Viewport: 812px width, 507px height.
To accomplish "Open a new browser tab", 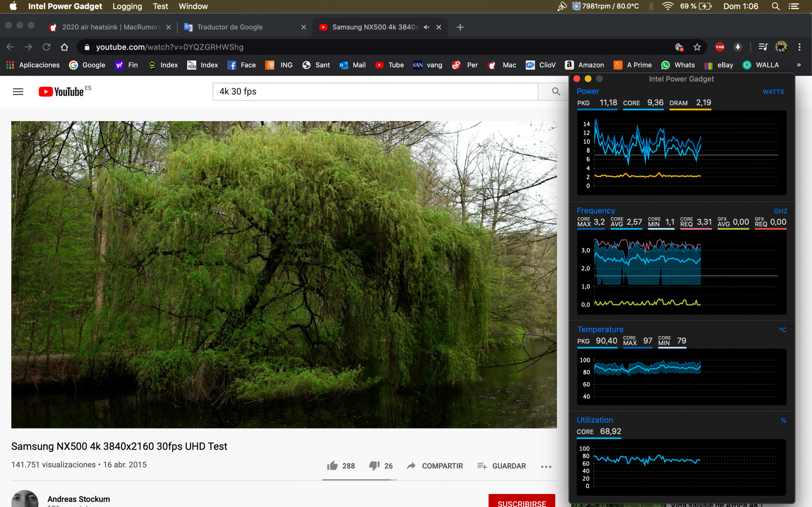I will tap(460, 27).
